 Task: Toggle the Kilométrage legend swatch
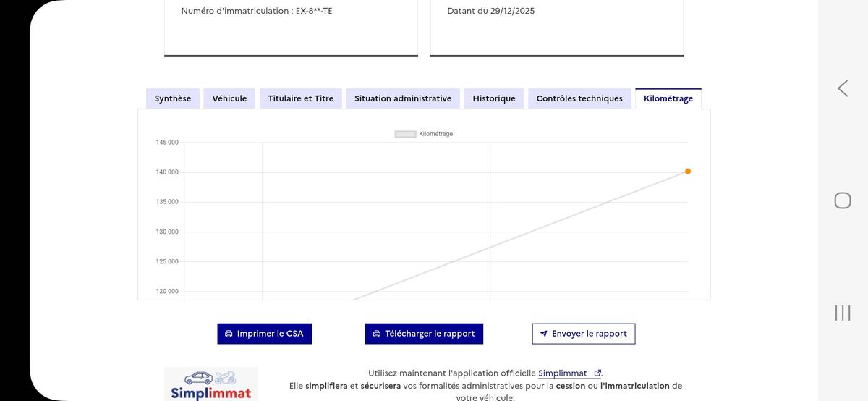point(405,134)
